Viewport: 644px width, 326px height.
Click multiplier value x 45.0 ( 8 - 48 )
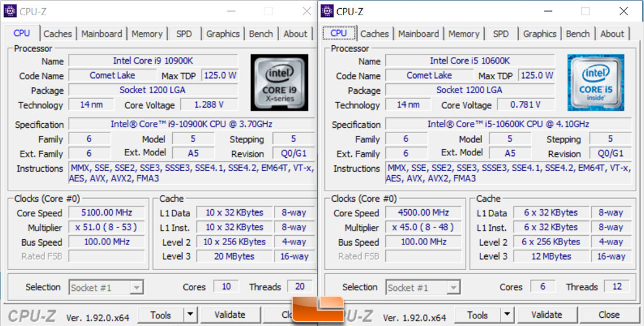coord(423,227)
